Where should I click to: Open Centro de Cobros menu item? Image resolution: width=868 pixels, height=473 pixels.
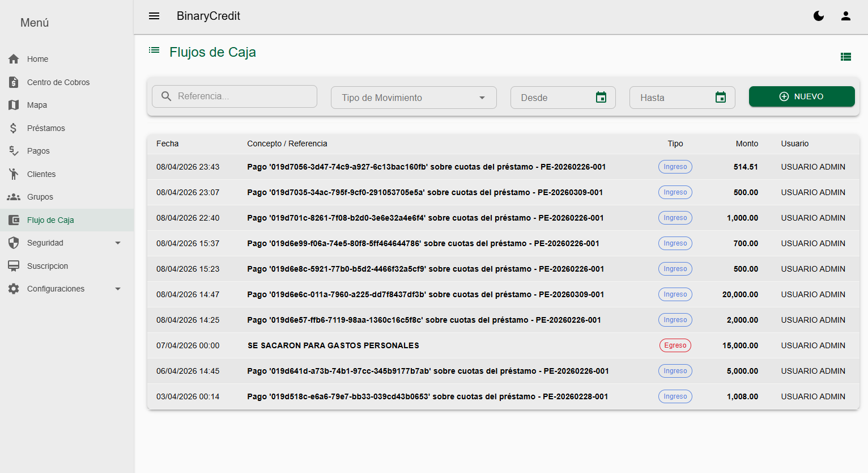click(x=67, y=82)
